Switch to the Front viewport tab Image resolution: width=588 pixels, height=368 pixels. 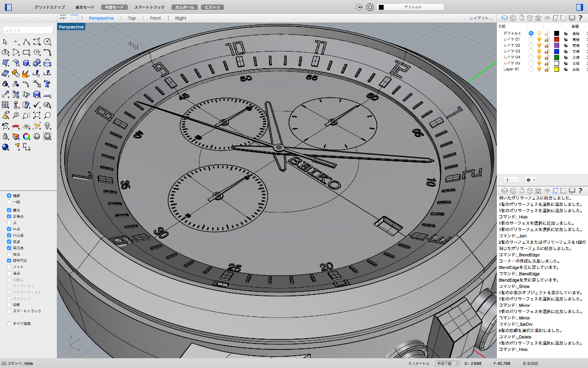[155, 18]
